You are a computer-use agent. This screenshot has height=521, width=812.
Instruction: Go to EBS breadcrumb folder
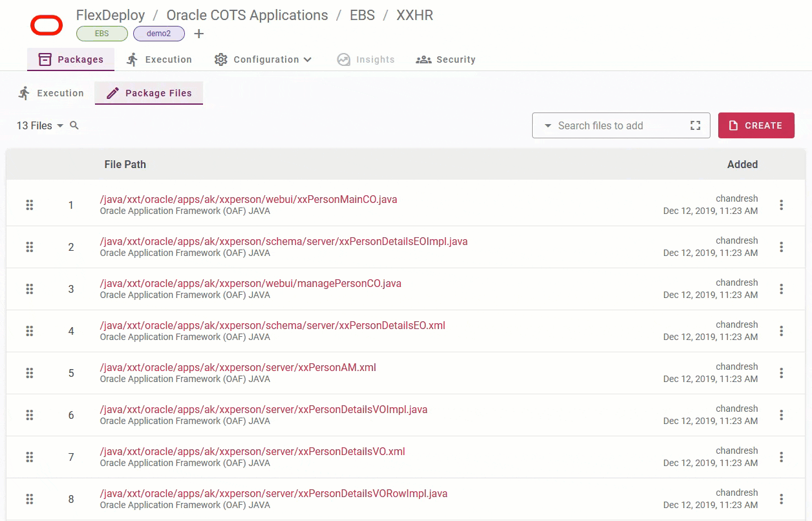(x=362, y=15)
